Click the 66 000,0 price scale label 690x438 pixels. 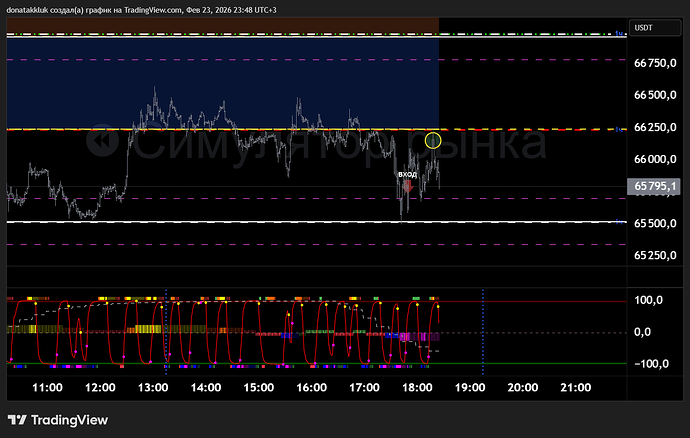click(655, 159)
